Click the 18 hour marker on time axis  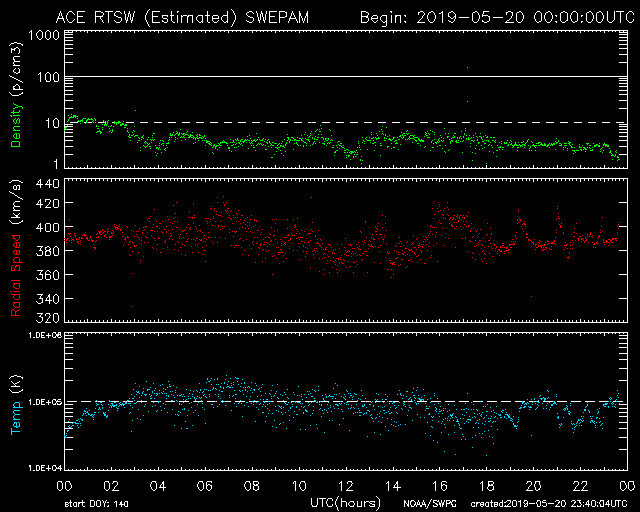486,485
